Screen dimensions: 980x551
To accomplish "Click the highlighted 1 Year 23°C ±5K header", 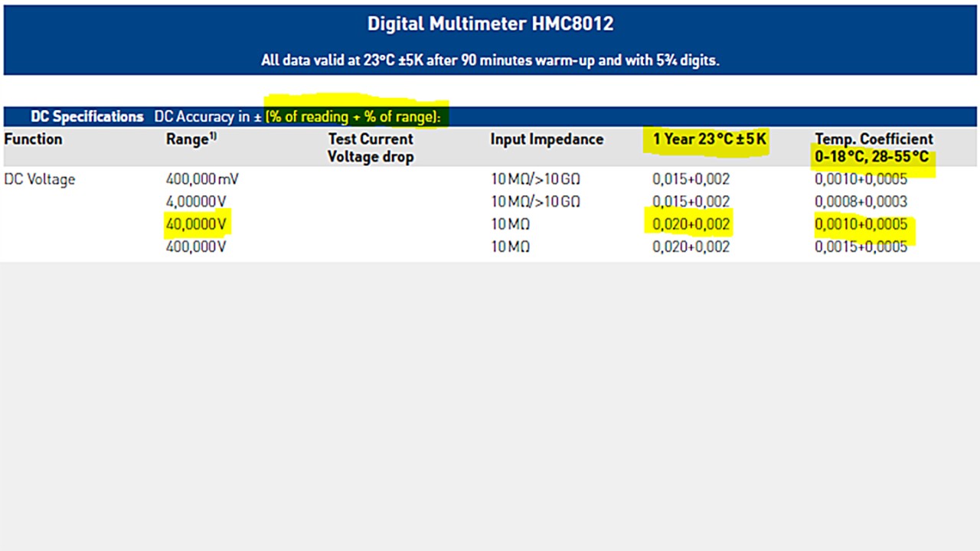I will (x=710, y=139).
